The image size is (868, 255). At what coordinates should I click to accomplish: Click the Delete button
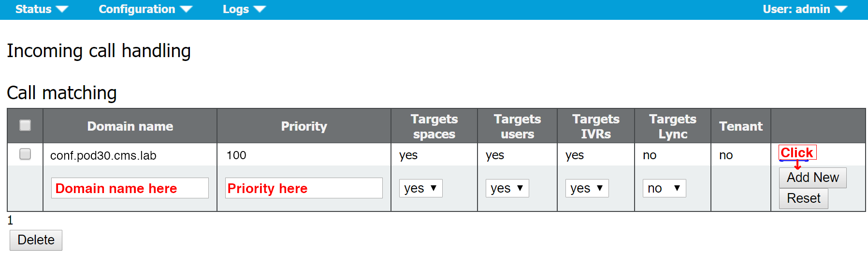[x=36, y=240]
